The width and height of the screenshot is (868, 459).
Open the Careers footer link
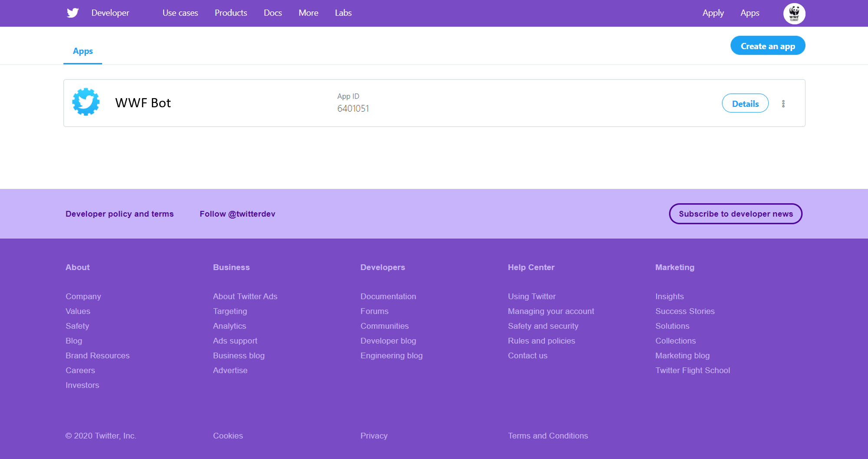(80, 370)
